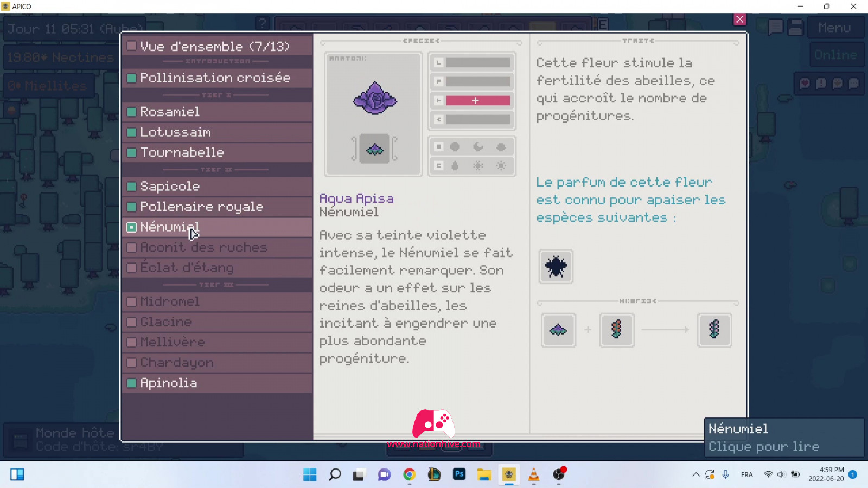Open File Explorer from taskbar

(x=484, y=474)
